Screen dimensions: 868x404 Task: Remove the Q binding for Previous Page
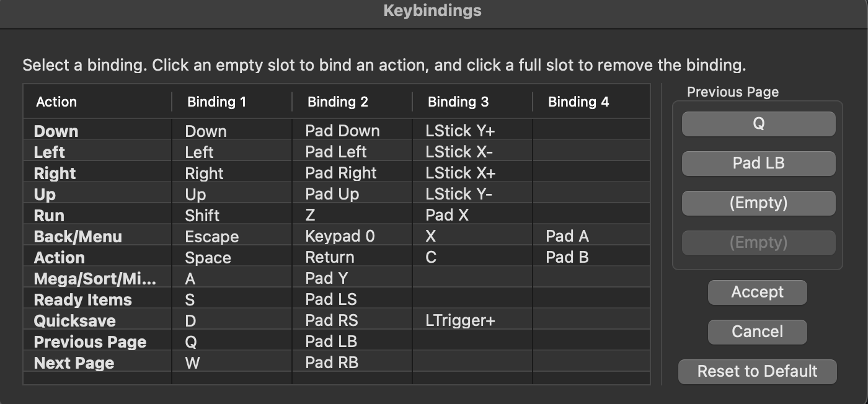[758, 124]
